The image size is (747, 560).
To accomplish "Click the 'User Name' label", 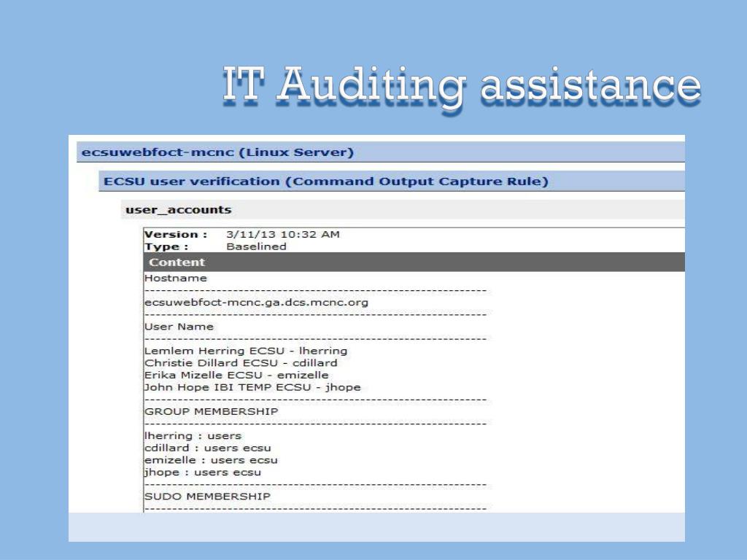I will (179, 327).
